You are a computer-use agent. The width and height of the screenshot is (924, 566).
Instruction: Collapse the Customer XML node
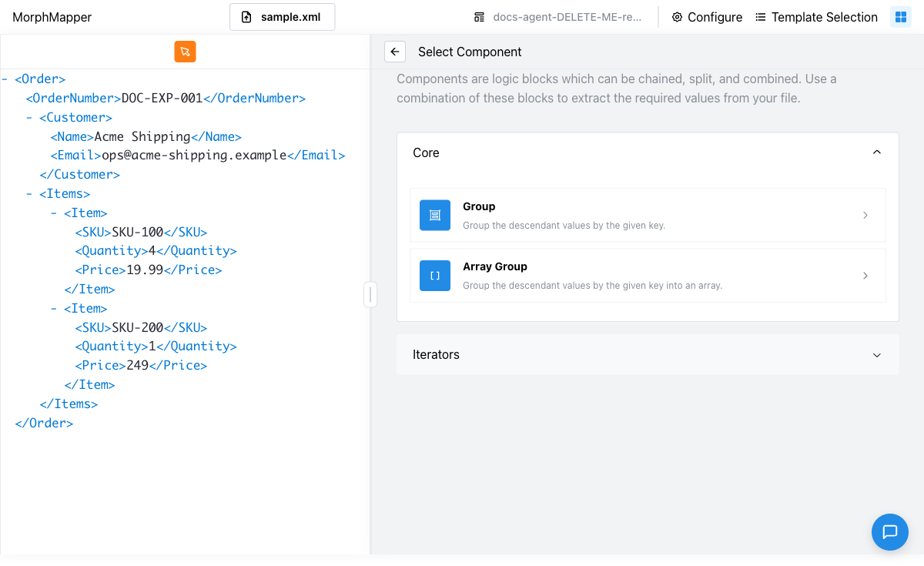click(29, 118)
